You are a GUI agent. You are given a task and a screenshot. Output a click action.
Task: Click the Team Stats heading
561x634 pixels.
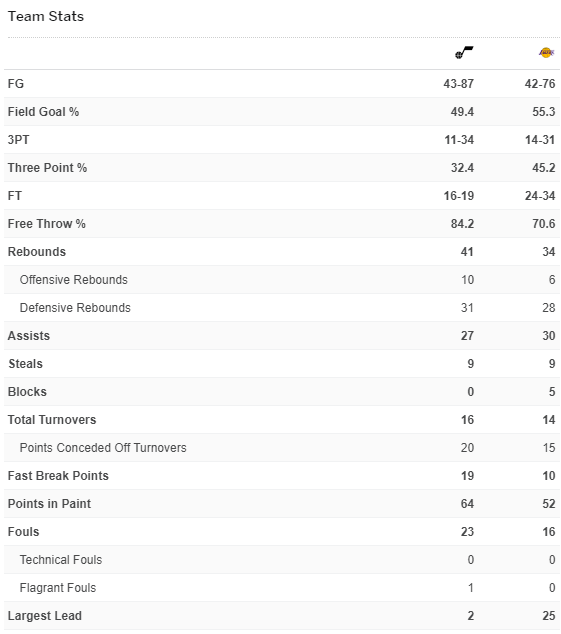click(46, 16)
